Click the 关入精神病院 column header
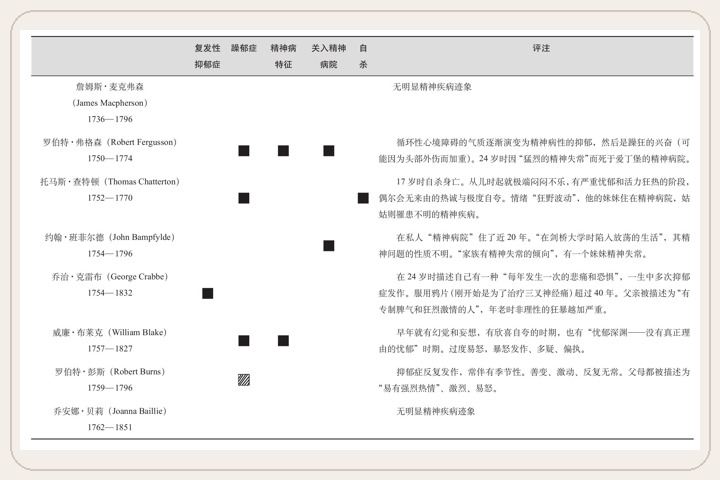The height and width of the screenshot is (480, 720). [329, 56]
